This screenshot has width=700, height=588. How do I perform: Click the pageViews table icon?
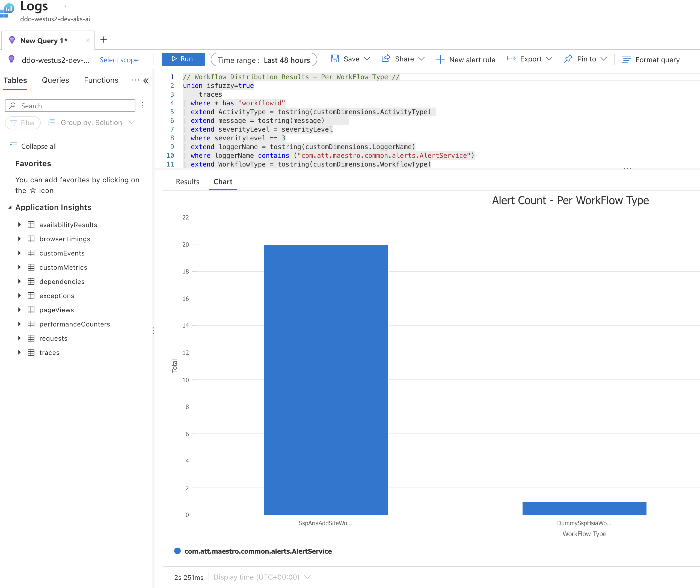coord(31,310)
